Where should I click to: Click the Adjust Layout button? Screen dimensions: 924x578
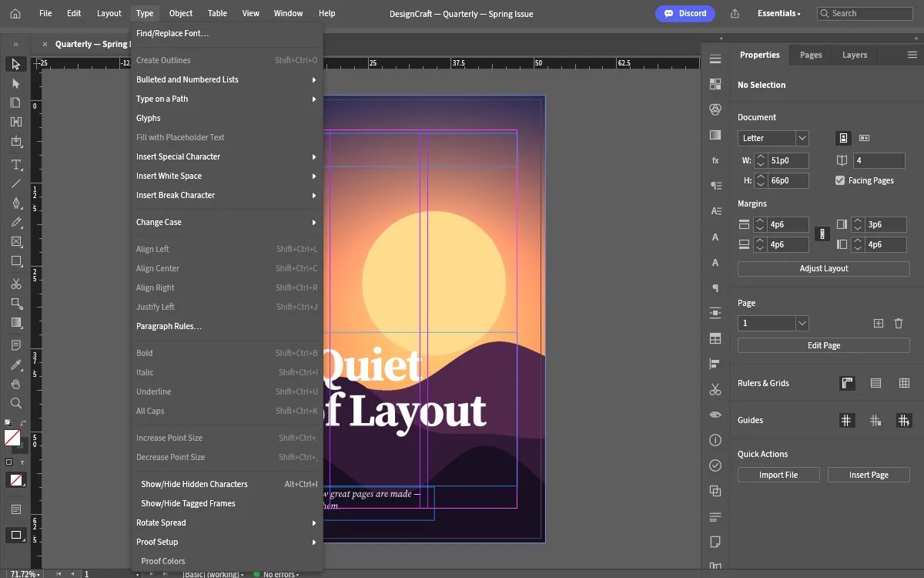point(824,268)
